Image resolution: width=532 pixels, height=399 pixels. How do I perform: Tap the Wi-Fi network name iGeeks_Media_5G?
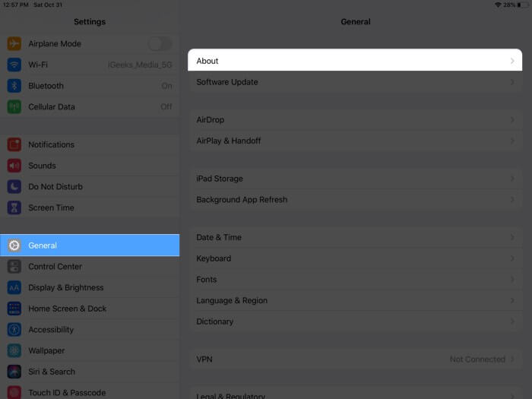coord(140,65)
